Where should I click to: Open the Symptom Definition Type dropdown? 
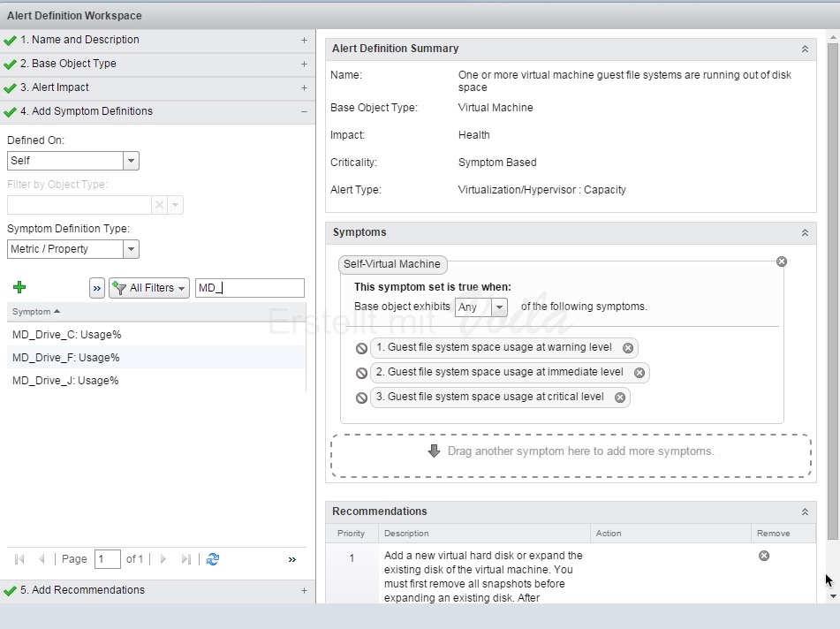pos(131,249)
